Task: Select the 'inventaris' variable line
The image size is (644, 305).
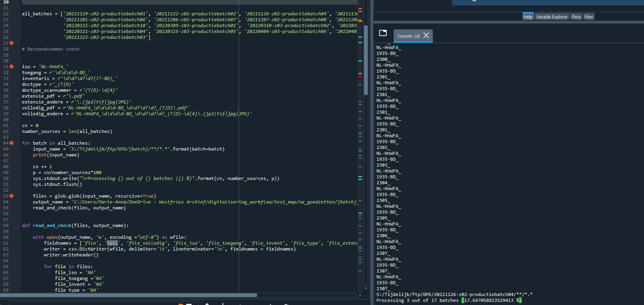Action: click(x=70, y=78)
